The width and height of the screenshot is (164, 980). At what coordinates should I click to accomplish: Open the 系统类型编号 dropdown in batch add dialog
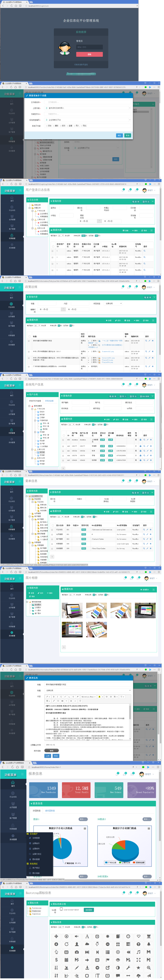[x=88, y=120]
